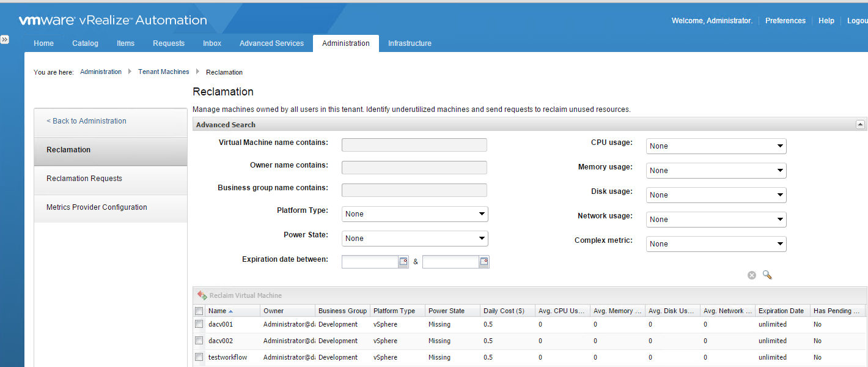Check the dacv001 row checkbox
Screen dimensions: 868x367
199,324
